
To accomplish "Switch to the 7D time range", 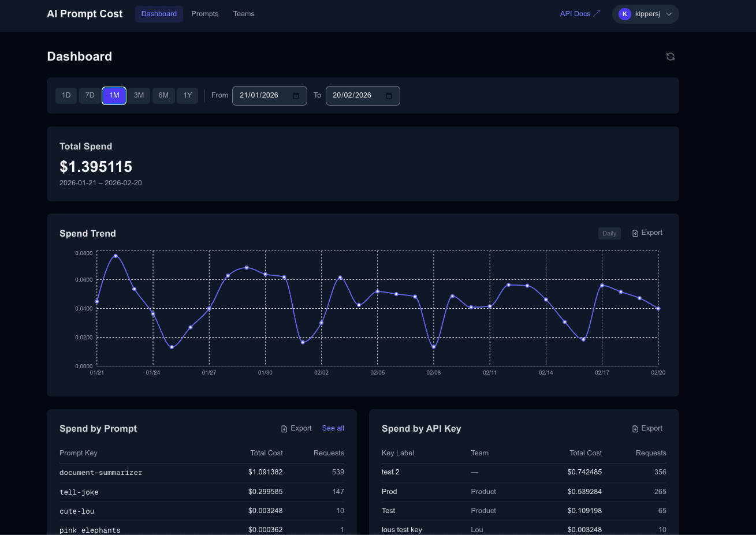I will 90,95.
